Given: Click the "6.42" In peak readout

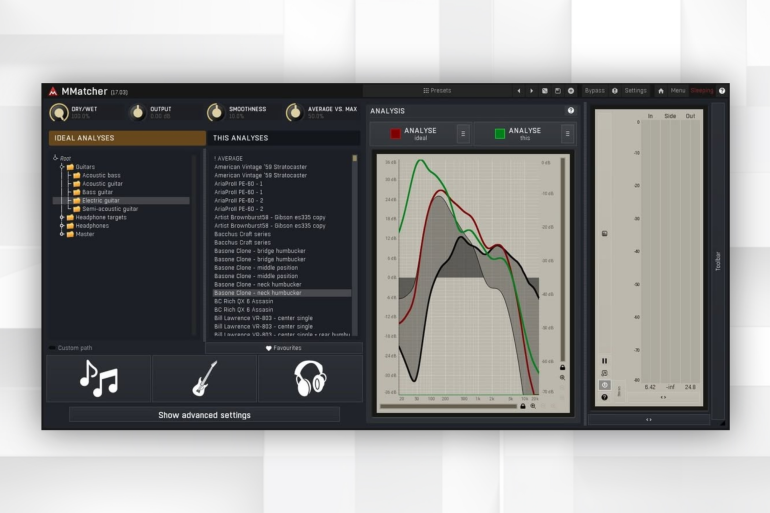Looking at the screenshot, I should point(650,387).
